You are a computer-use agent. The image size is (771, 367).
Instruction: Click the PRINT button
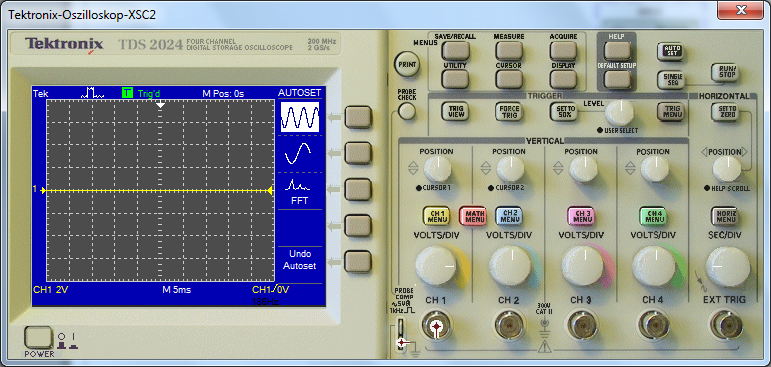[407, 64]
